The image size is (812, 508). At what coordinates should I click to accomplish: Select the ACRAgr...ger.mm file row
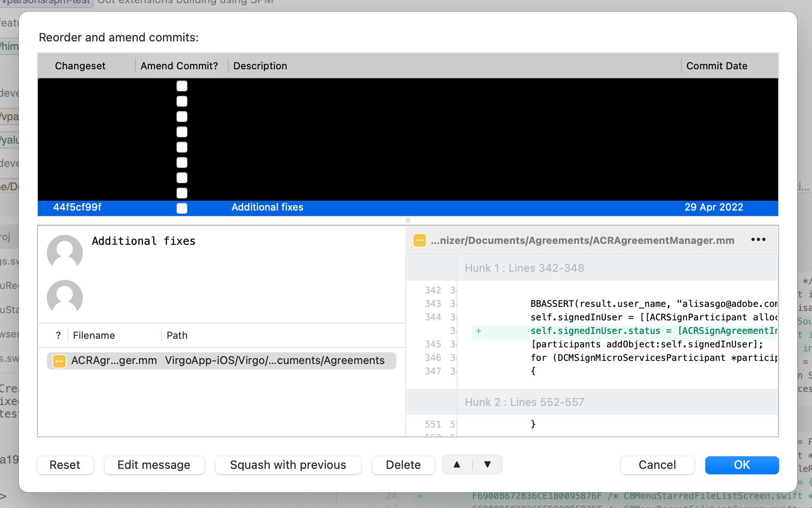click(x=222, y=361)
